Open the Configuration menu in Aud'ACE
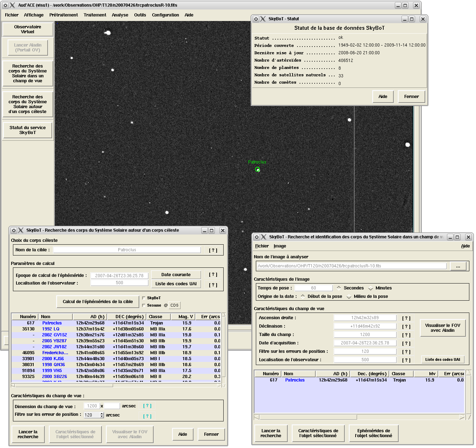 165,15
